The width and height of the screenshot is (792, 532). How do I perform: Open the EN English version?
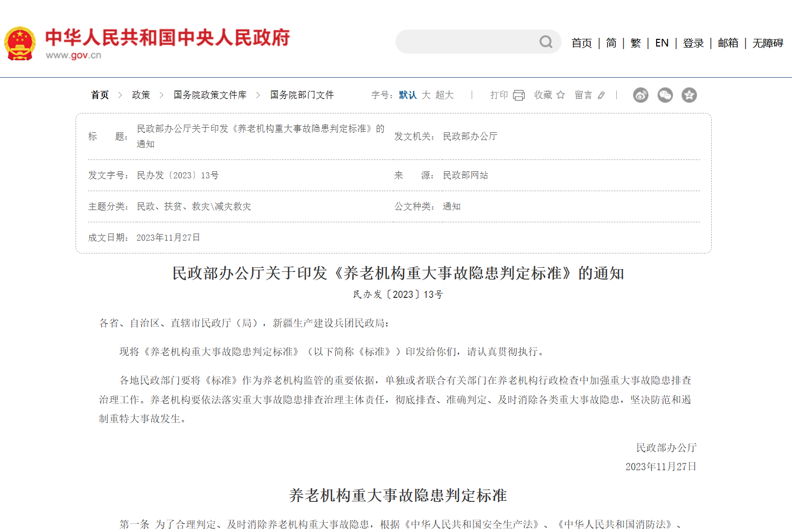click(x=662, y=43)
